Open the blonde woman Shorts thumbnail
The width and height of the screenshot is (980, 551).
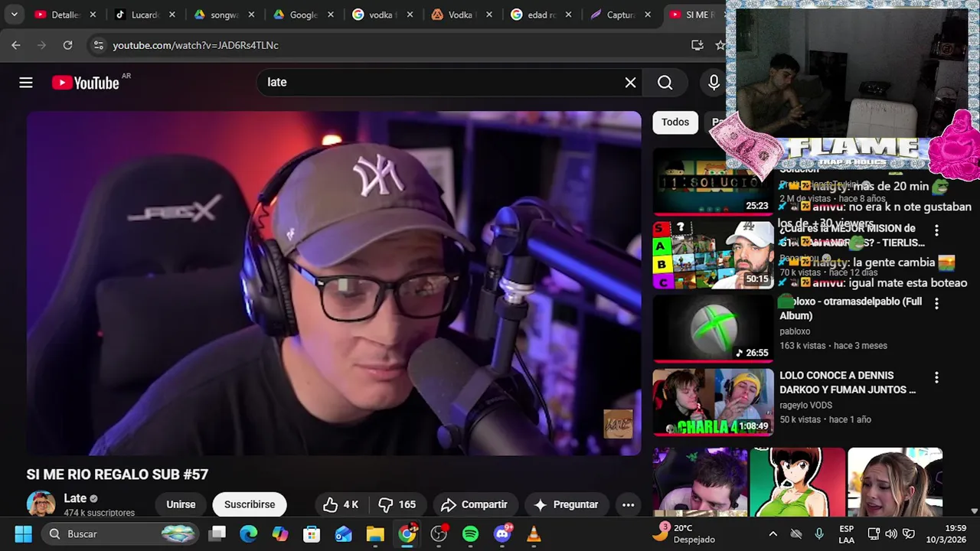(895, 482)
